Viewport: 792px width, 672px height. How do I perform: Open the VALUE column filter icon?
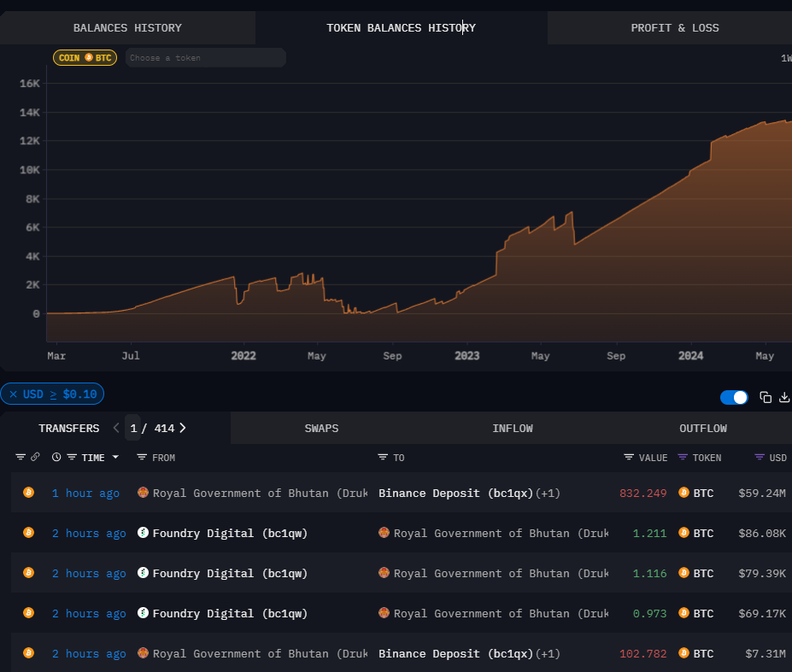coord(629,458)
